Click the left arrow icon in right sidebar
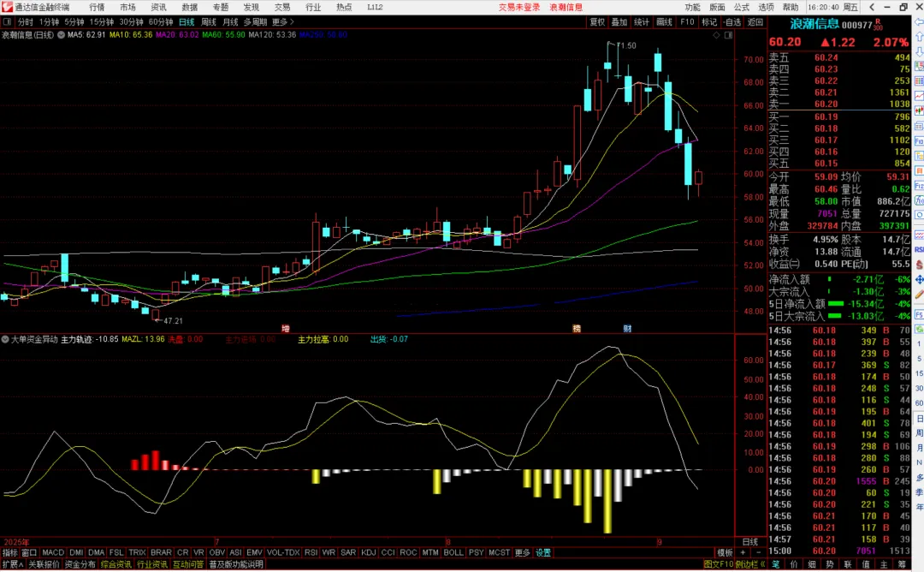This screenshot has width=924, height=572. click(919, 21)
